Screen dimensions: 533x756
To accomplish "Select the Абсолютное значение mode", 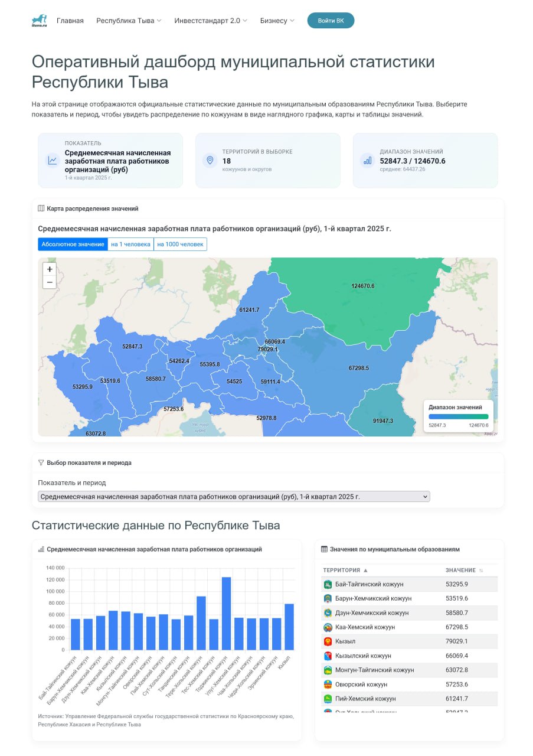I will 73,245.
